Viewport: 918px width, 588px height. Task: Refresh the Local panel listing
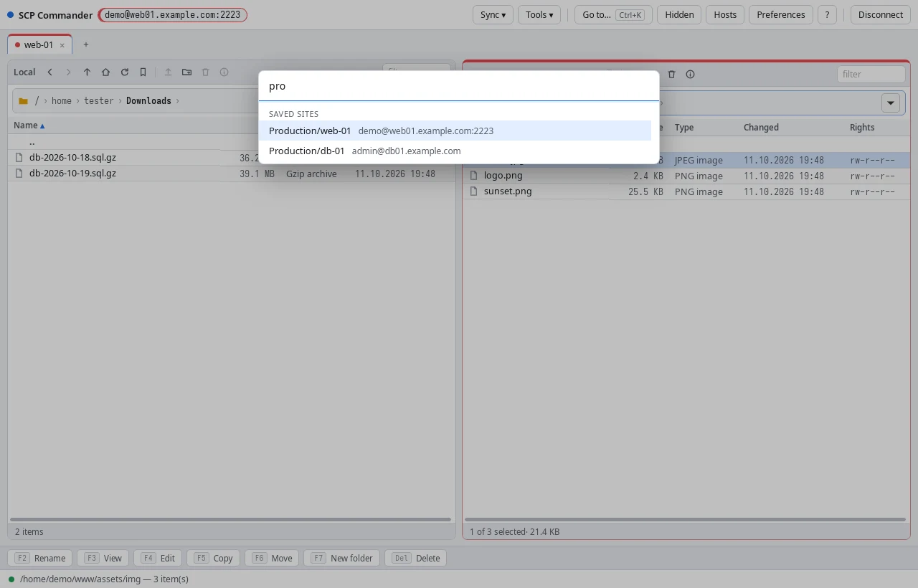pos(124,72)
